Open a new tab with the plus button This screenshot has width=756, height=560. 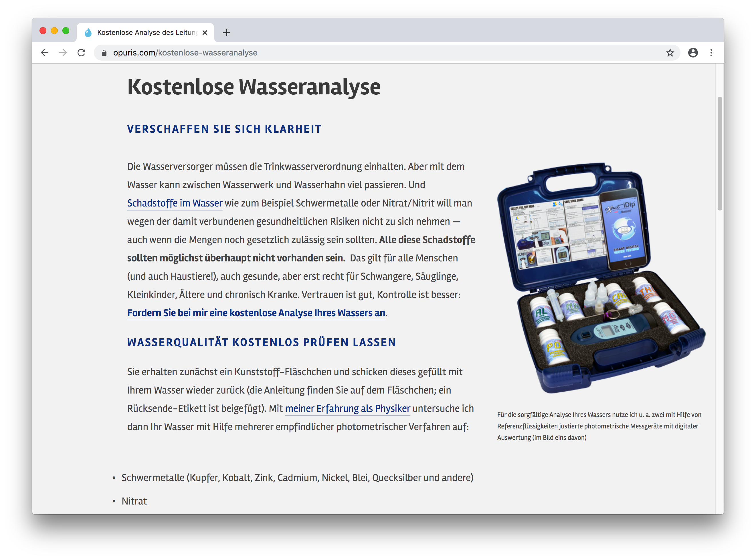click(x=227, y=33)
